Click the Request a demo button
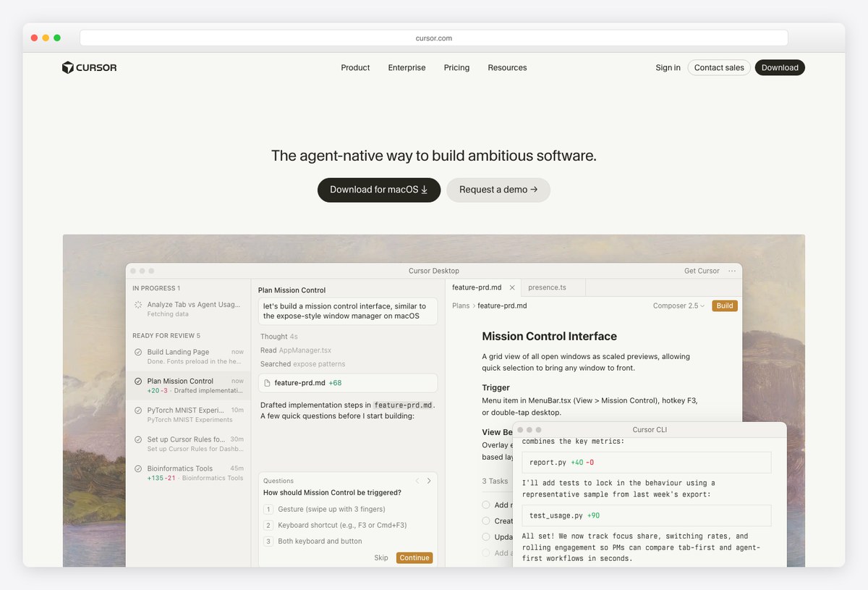The height and width of the screenshot is (590, 868). tap(498, 190)
